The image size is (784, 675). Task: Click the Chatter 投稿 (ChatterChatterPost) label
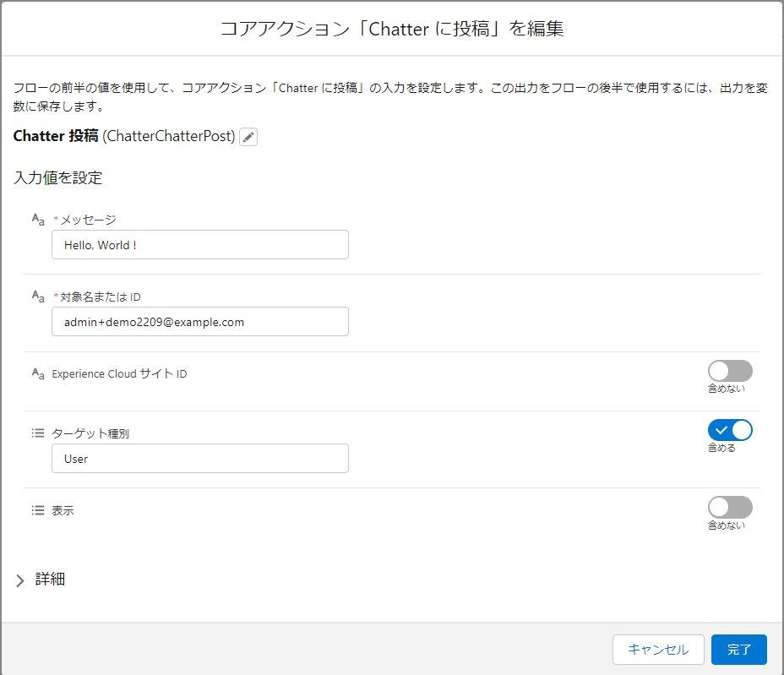click(x=124, y=136)
